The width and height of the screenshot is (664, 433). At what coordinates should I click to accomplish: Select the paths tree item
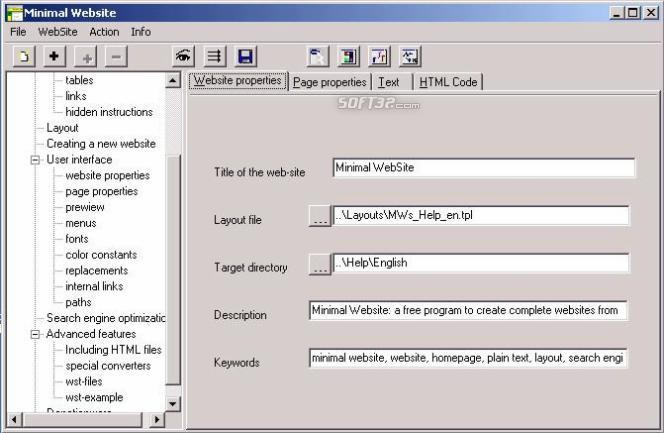(x=78, y=302)
